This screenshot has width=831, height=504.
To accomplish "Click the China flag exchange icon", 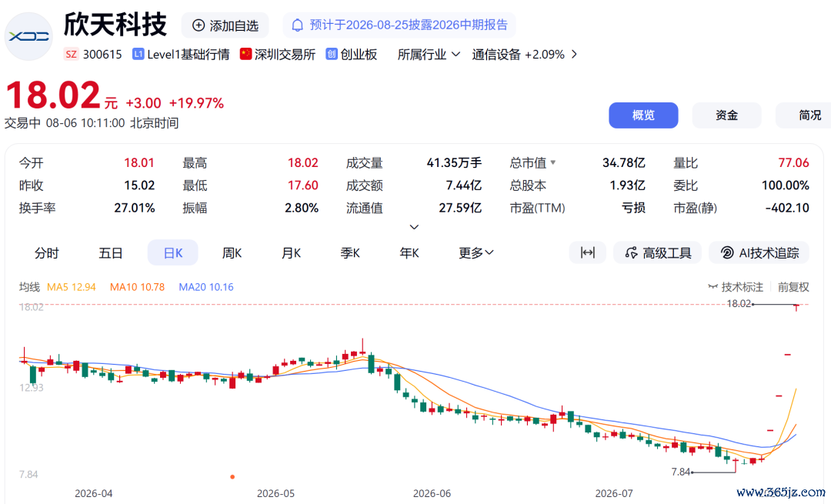I will pos(245,54).
